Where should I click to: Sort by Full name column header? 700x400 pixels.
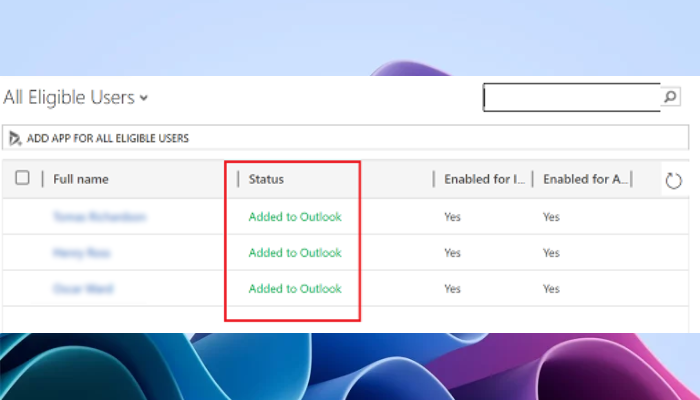[81, 179]
